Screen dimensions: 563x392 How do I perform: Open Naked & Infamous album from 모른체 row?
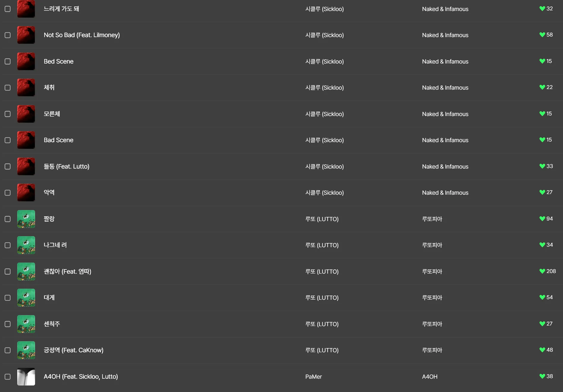(445, 114)
